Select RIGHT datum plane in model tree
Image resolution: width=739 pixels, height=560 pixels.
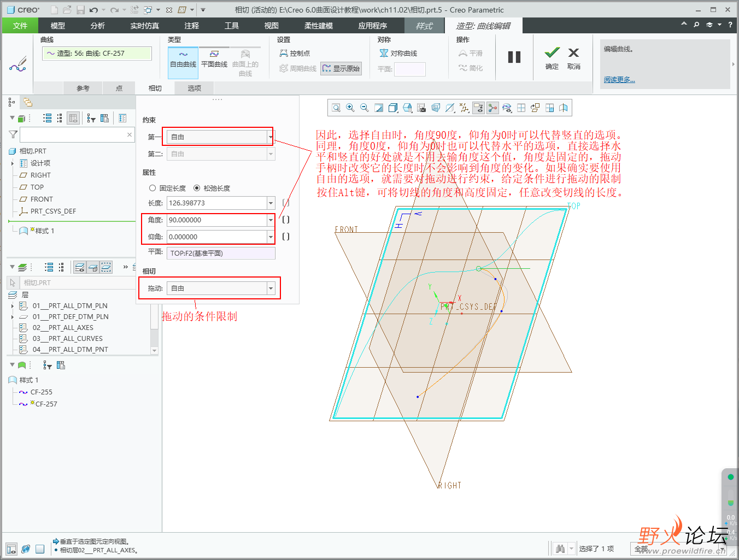click(40, 175)
